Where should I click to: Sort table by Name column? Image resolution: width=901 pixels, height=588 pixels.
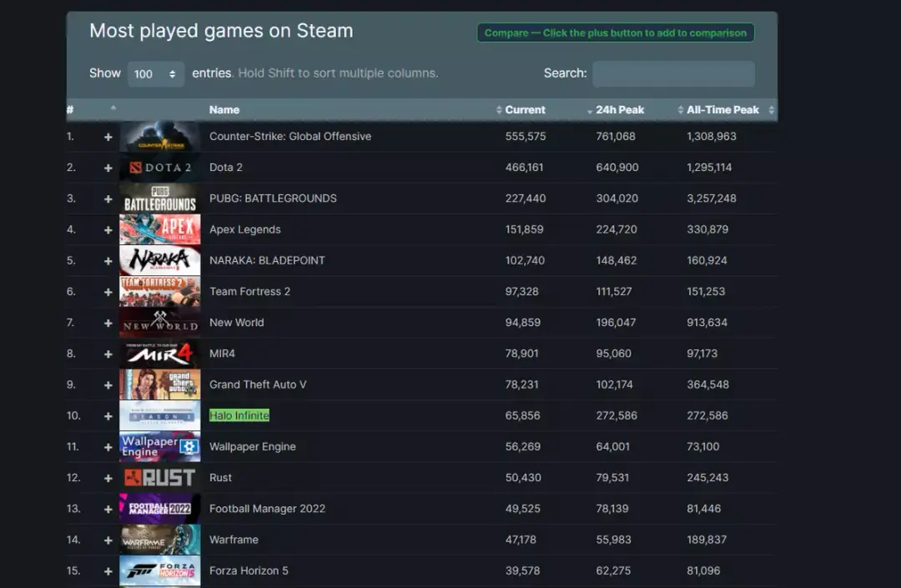point(224,109)
